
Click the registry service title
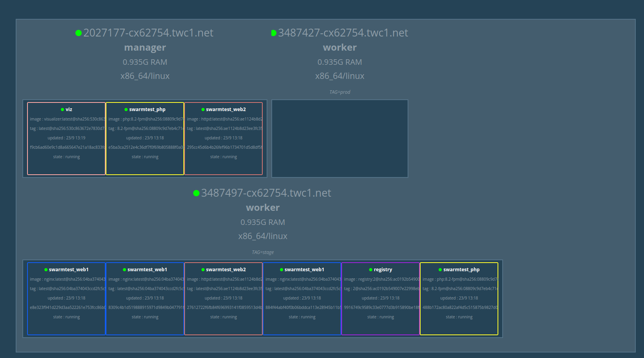pyautogui.click(x=383, y=270)
